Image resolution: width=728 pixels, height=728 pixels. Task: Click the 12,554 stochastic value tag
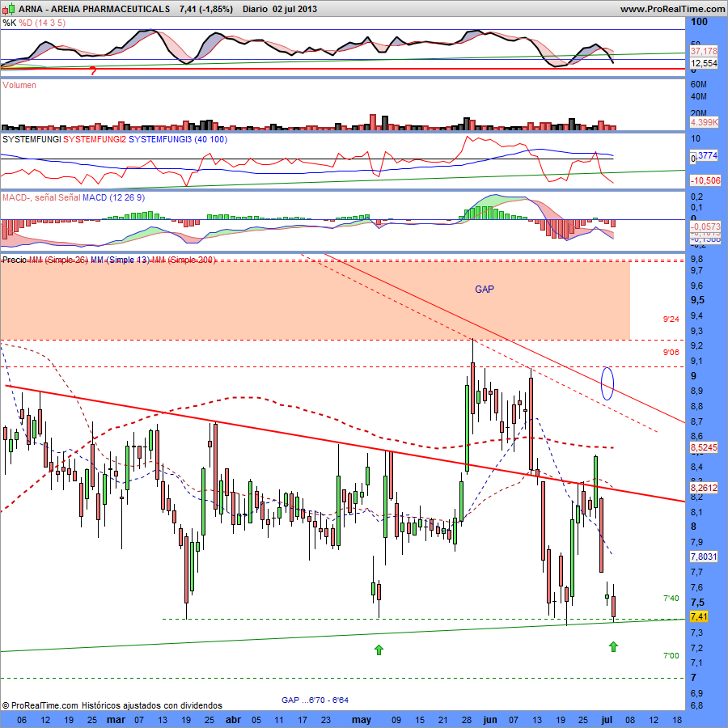[704, 63]
